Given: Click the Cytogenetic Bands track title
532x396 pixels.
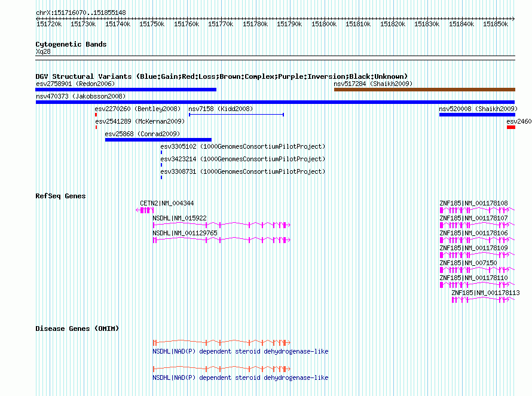Looking at the screenshot, I should tap(71, 44).
